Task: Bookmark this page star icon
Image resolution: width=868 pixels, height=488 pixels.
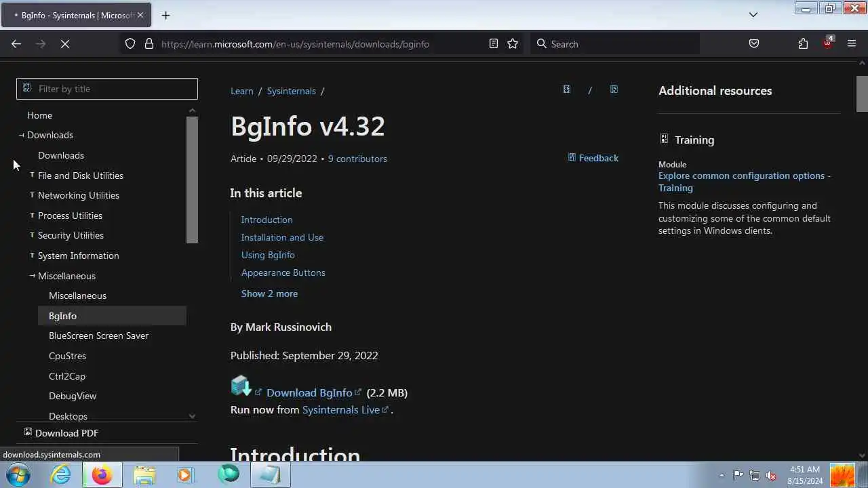Action: pyautogui.click(x=513, y=43)
